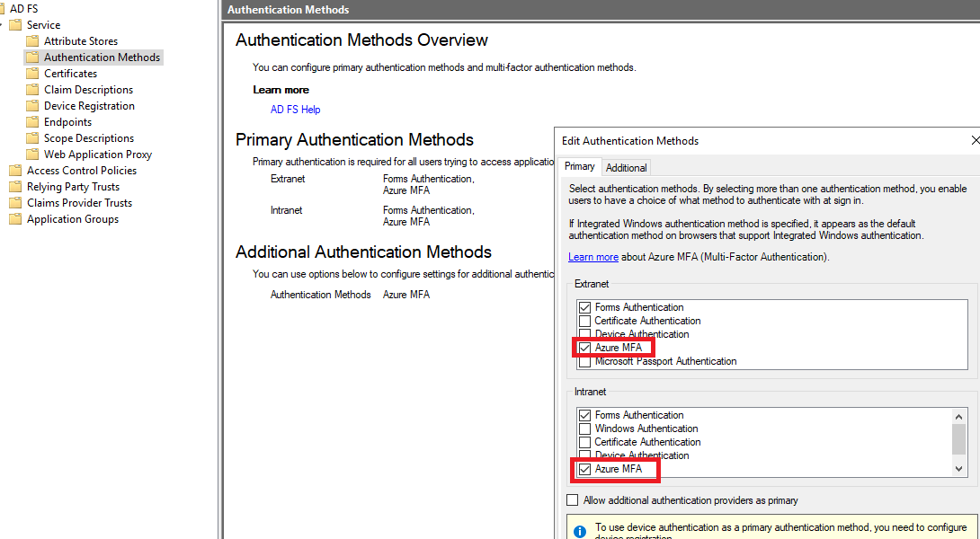The image size is (980, 539).
Task: Open Access Control Policies node
Action: (x=81, y=171)
